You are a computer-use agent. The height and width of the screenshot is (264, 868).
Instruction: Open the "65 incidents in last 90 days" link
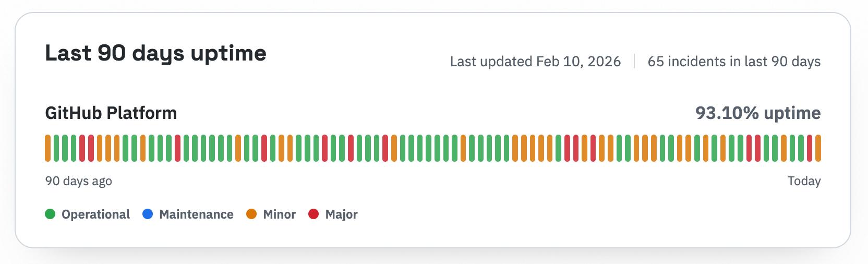click(734, 62)
